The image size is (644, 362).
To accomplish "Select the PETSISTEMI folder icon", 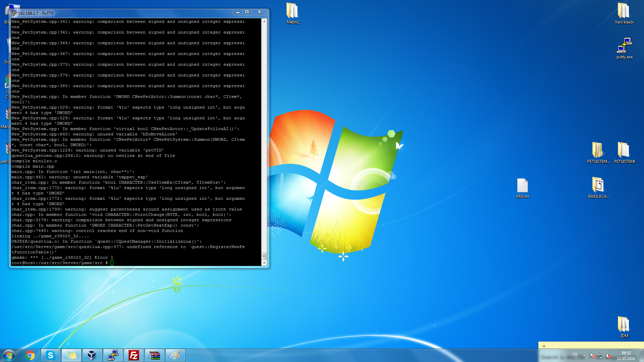I will coord(624,153).
